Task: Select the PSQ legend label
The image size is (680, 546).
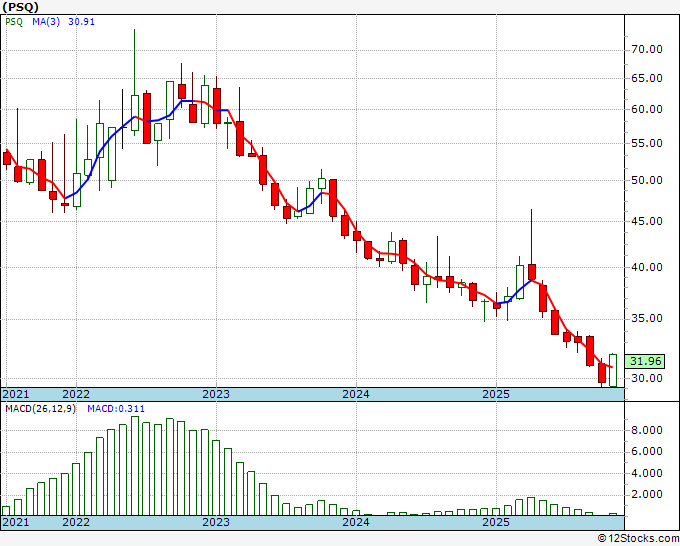Action: (x=14, y=21)
